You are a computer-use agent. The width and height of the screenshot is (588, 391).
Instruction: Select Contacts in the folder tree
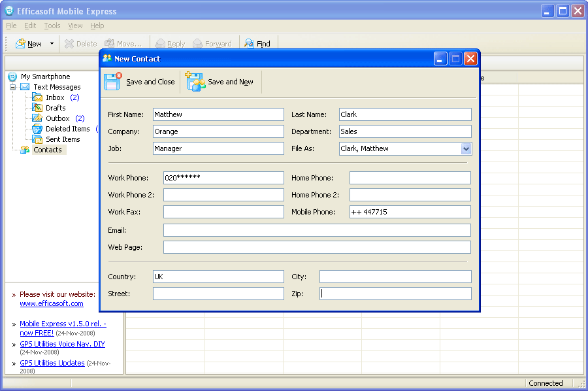[x=48, y=150]
